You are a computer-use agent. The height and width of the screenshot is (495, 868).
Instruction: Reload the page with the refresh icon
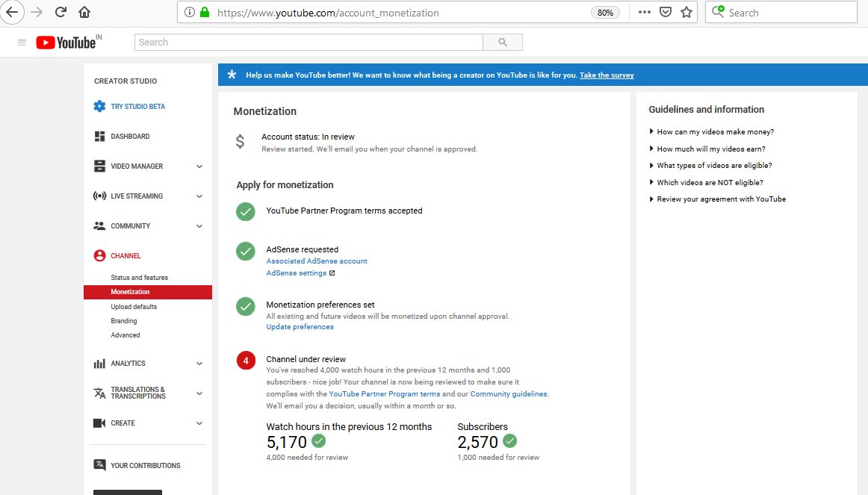point(61,12)
